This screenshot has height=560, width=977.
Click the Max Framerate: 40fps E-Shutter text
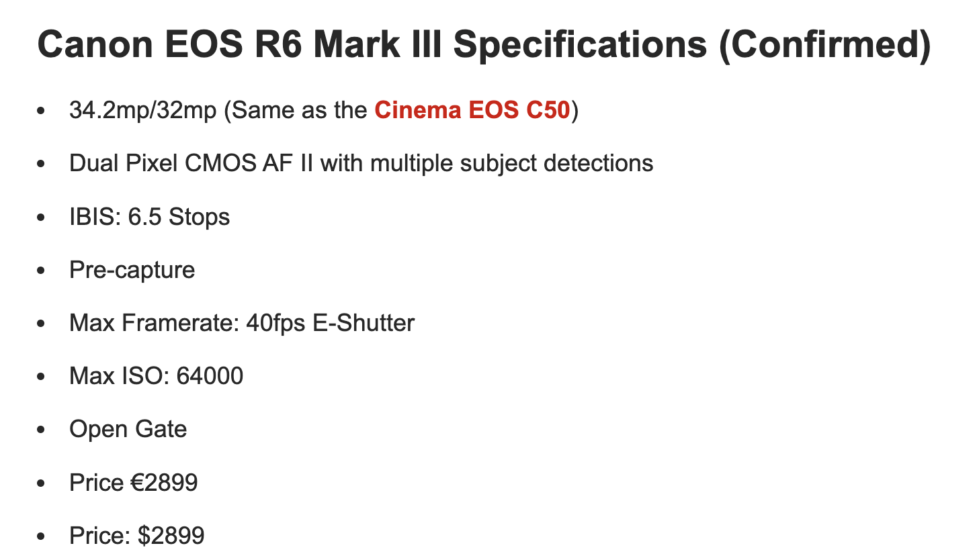tap(242, 323)
